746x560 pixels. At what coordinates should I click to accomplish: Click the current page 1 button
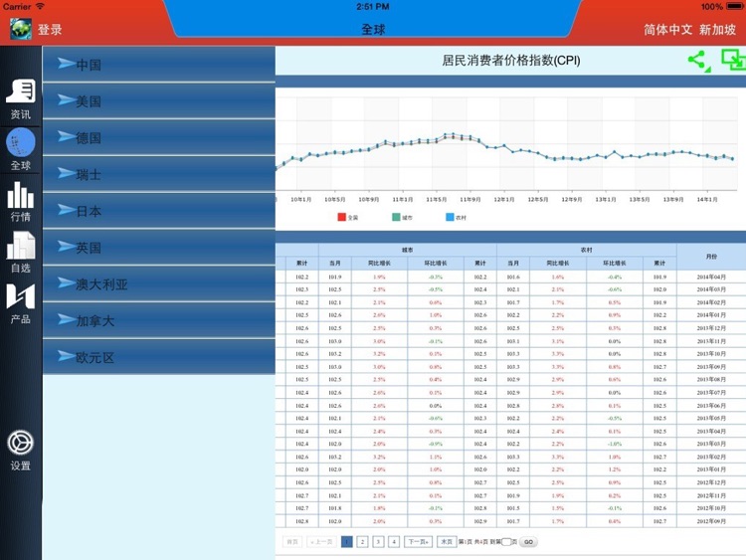(x=347, y=542)
